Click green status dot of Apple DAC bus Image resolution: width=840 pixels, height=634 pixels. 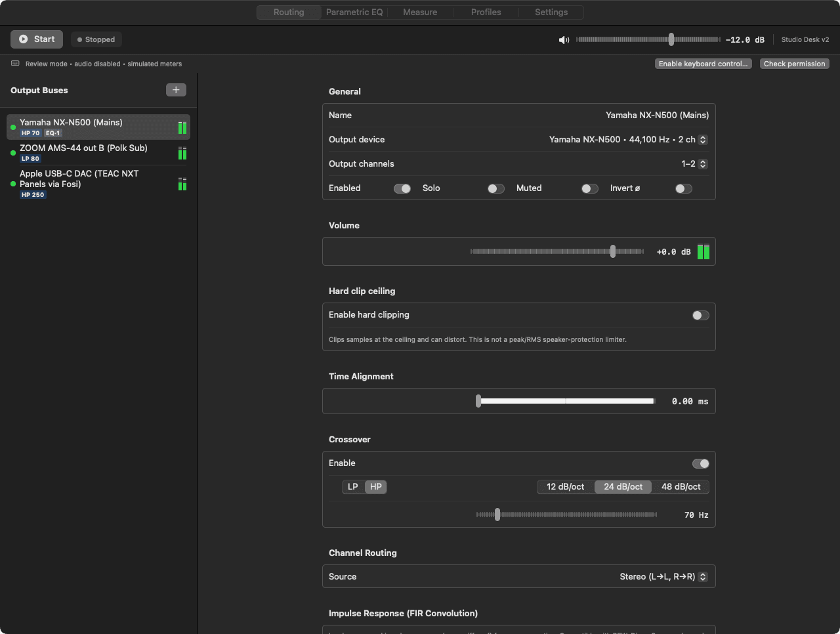click(13, 184)
